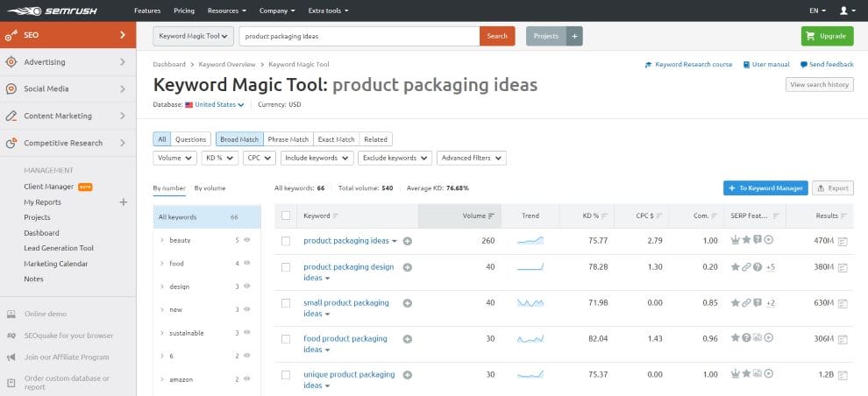Screen dimensions: 868x396
Task: Add a new report with plus icon
Action: pyautogui.click(x=123, y=202)
